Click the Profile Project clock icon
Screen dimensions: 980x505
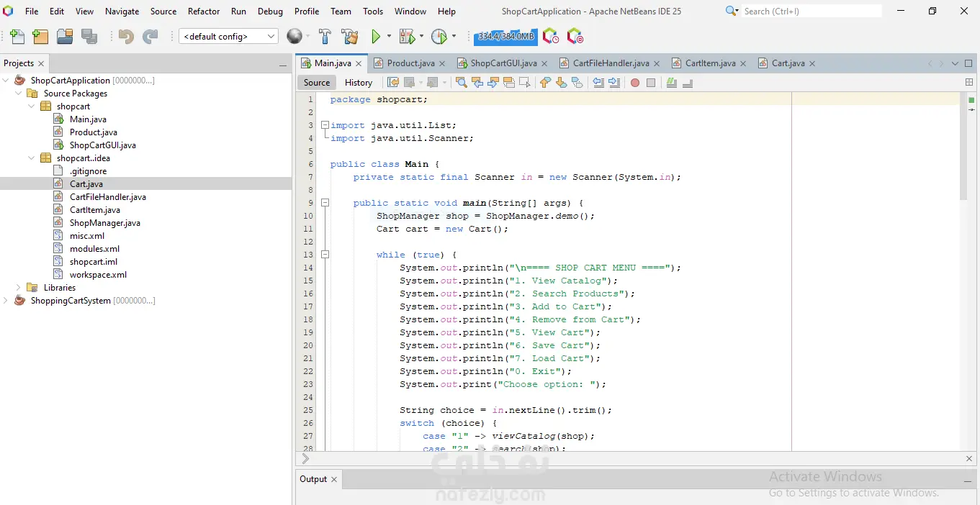pyautogui.click(x=439, y=37)
